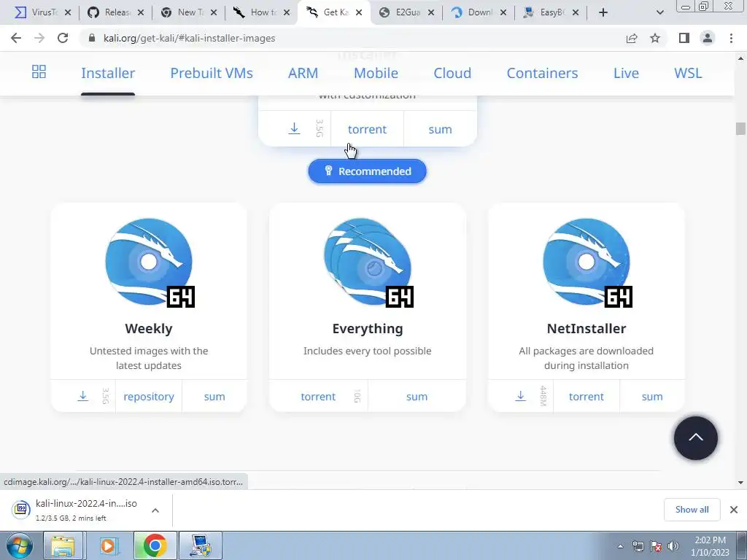
Task: Open the WSL section
Action: 688,73
